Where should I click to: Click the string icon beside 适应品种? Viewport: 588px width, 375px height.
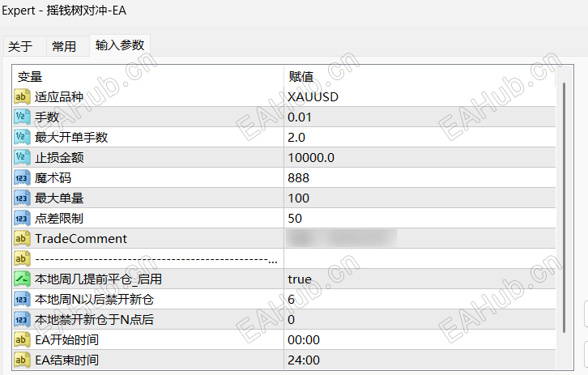point(22,96)
